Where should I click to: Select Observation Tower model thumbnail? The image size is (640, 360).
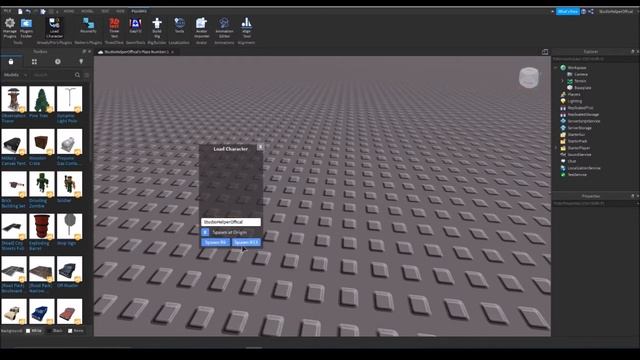[x=14, y=99]
